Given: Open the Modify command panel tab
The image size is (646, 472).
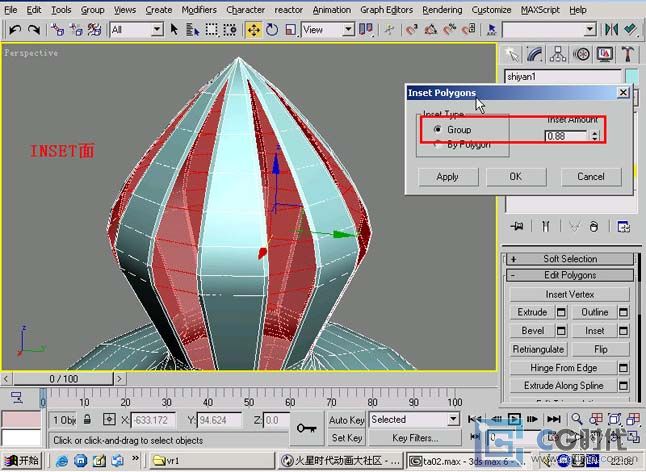Looking at the screenshot, I should [534, 54].
